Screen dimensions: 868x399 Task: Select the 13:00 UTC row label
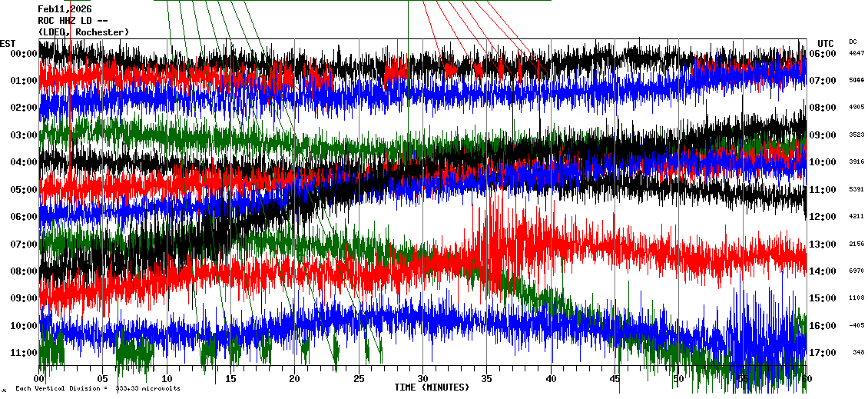click(x=823, y=244)
